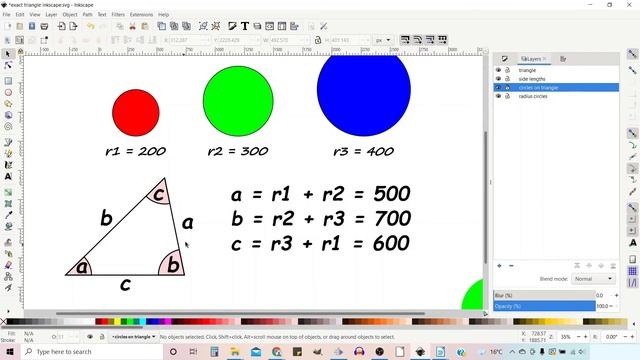Open the File menu
Screen dimensions: 640x360
pyautogui.click(x=7, y=14)
